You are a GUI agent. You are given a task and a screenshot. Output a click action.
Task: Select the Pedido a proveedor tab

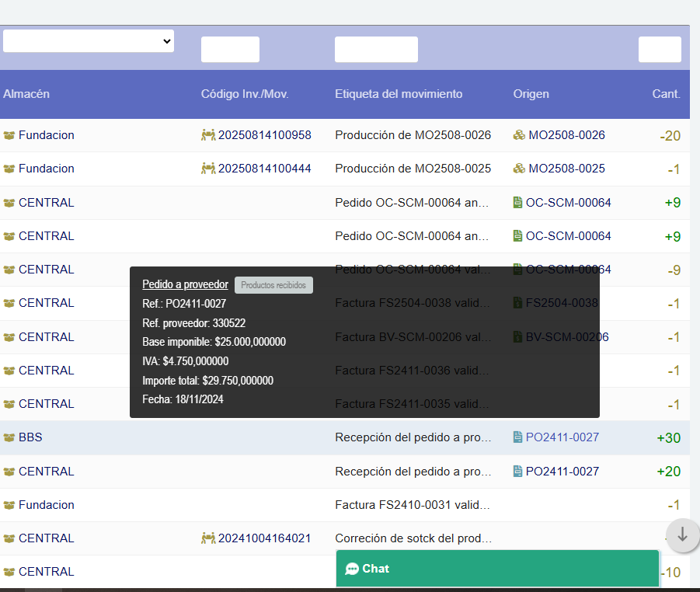[185, 284]
